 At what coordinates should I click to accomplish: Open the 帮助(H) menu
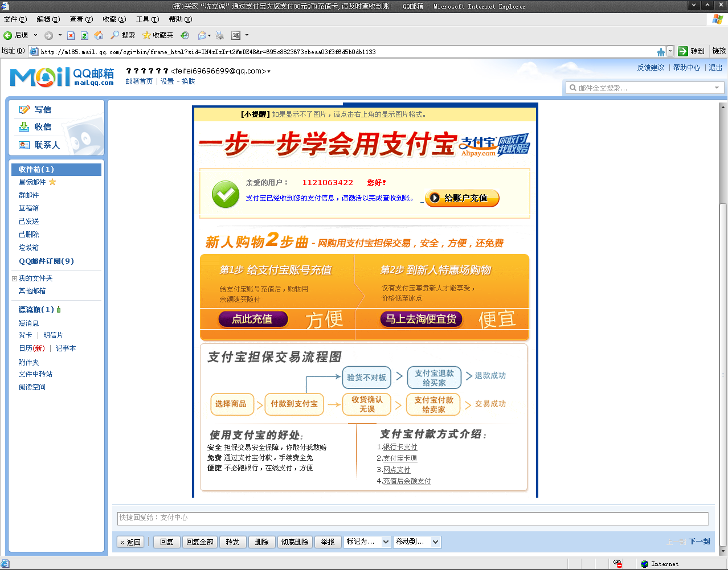(180, 19)
